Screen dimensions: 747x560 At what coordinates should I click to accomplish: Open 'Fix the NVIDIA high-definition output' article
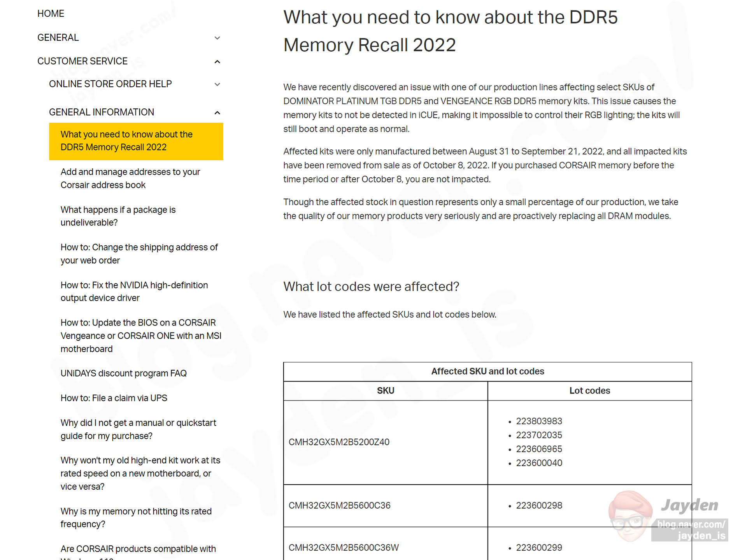click(134, 292)
